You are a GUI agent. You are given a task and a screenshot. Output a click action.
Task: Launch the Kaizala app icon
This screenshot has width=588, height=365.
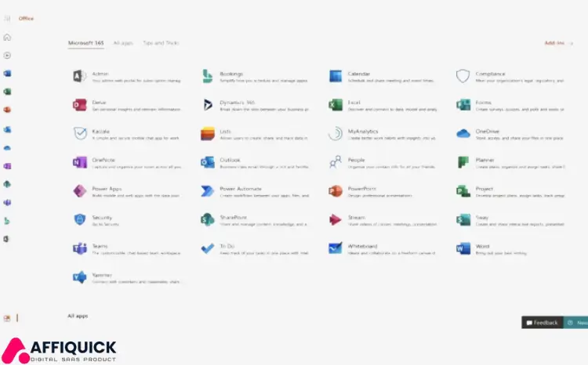pos(79,133)
